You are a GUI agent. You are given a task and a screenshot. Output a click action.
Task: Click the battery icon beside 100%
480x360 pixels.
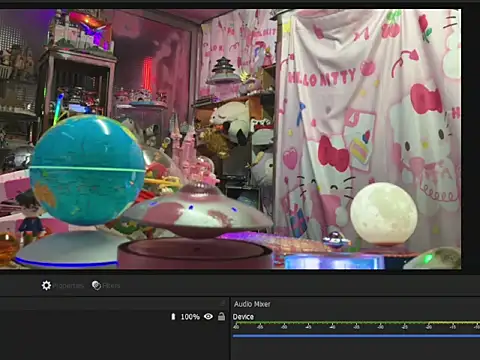(x=173, y=316)
